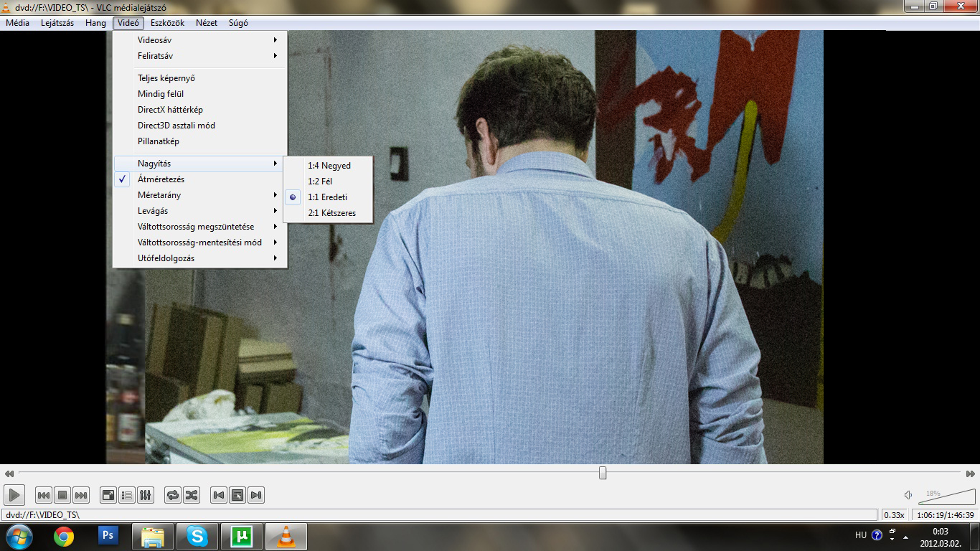Go to the next DVD chapter
The height and width of the screenshot is (551, 980).
point(256,495)
